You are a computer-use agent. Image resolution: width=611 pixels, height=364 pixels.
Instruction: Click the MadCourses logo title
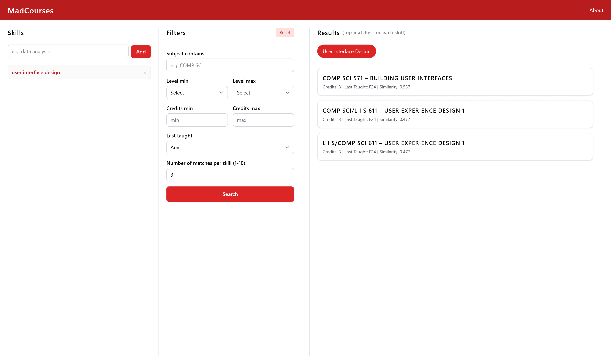point(30,10)
